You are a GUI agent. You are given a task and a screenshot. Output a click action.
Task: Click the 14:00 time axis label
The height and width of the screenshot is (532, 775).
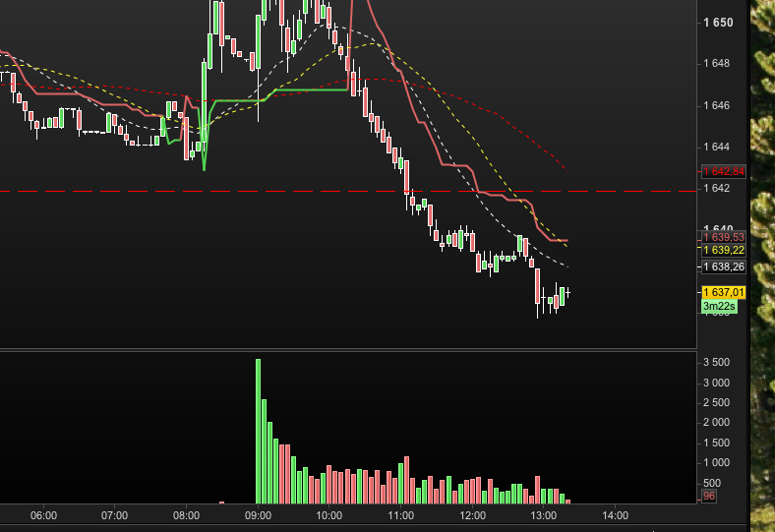tap(615, 515)
